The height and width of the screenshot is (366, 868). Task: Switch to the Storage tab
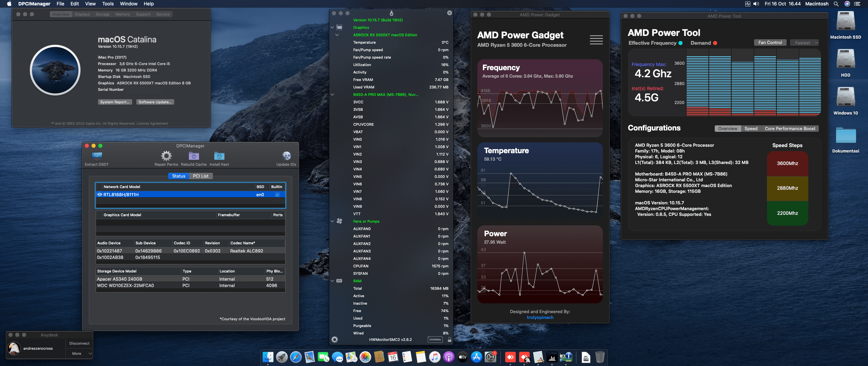click(102, 14)
